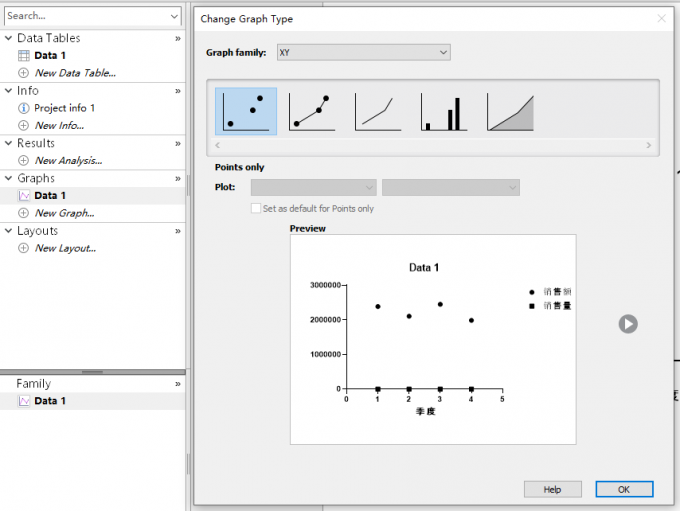Open Project info 1 entry
The width and height of the screenshot is (680, 511).
[64, 108]
